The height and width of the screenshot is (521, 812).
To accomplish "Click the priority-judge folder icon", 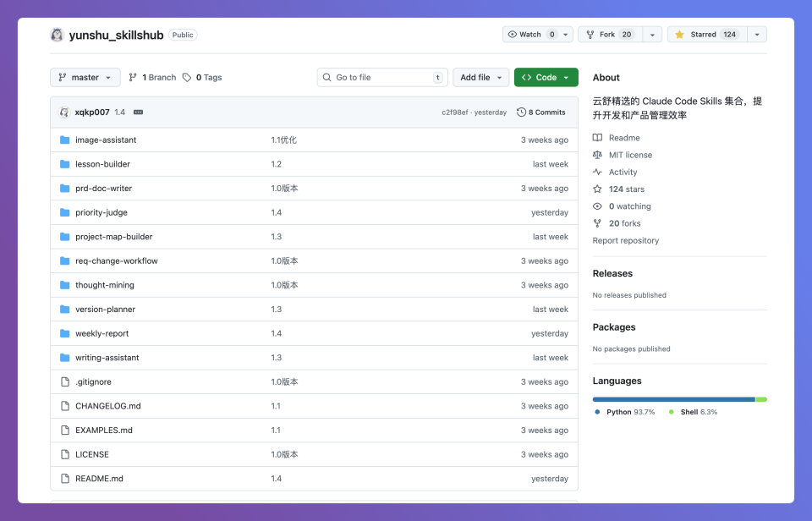I will coord(65,212).
